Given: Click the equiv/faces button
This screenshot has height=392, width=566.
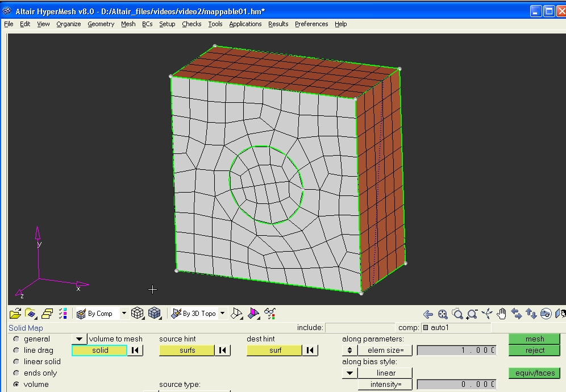Looking at the screenshot, I should [534, 373].
